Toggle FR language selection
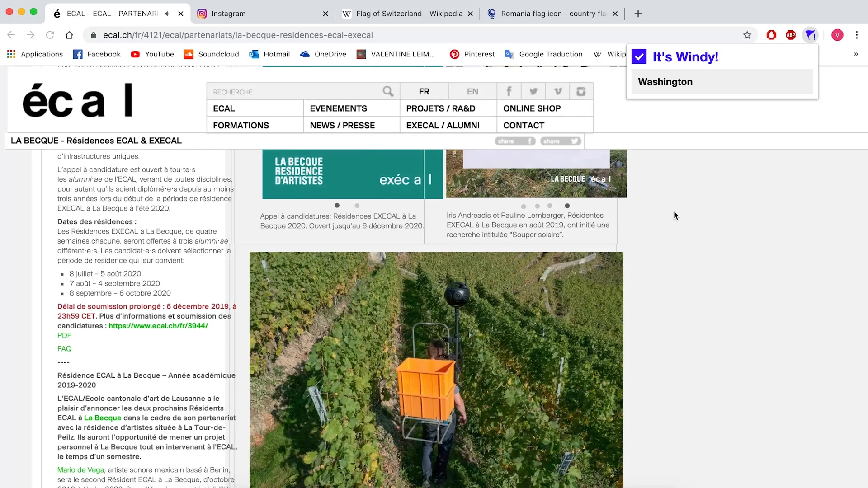Image resolution: width=868 pixels, height=488 pixels. [x=424, y=91]
